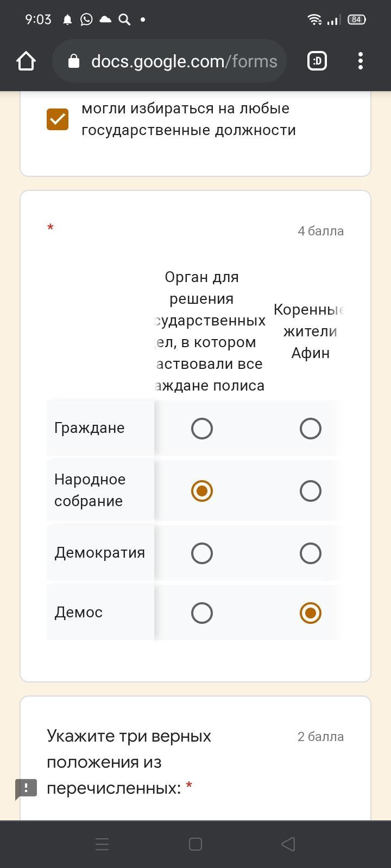Tap the docs.google.com address bar

[169, 61]
